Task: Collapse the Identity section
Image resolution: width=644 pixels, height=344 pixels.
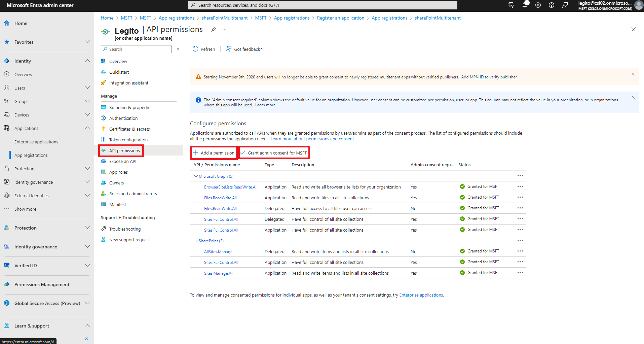Action: tap(87, 61)
